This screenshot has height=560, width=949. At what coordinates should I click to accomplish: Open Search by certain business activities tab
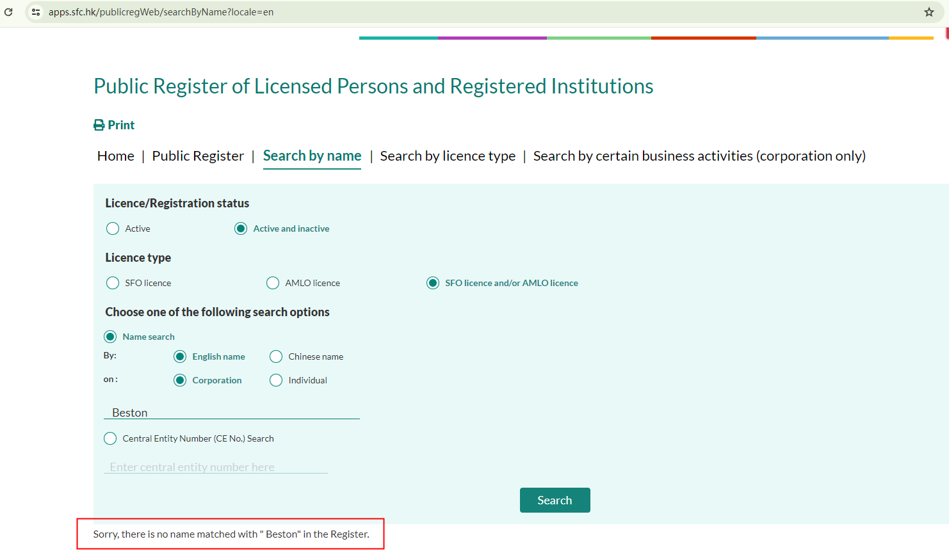point(699,156)
